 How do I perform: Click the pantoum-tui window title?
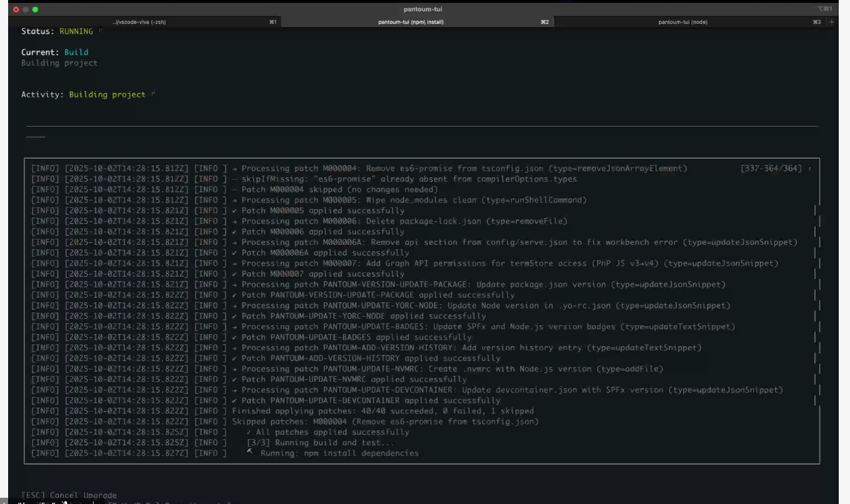[423, 9]
